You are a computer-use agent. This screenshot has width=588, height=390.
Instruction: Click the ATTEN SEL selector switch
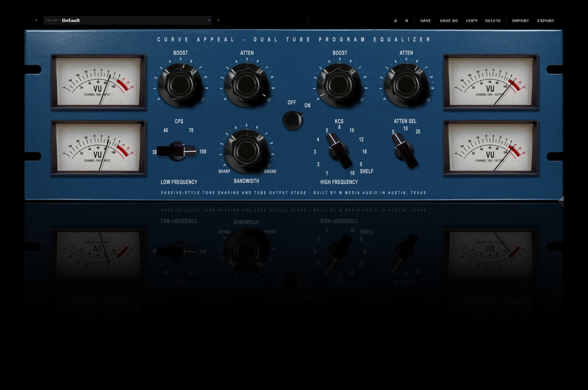pos(405,150)
